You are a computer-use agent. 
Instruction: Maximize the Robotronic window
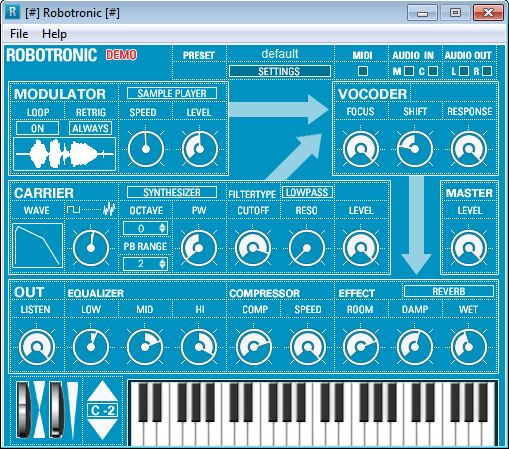point(455,13)
